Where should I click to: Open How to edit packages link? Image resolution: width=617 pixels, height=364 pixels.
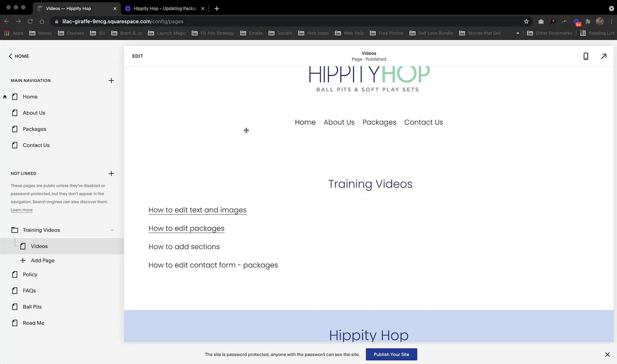(x=186, y=228)
